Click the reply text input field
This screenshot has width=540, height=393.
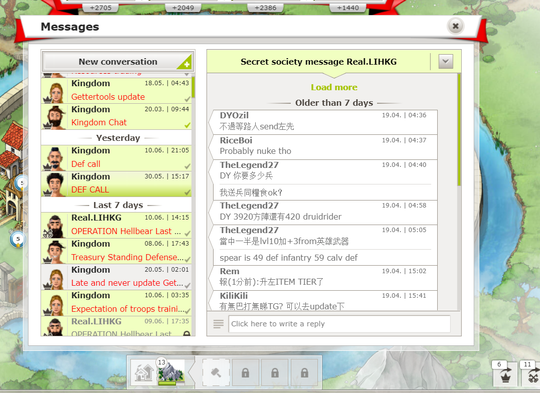coord(339,324)
